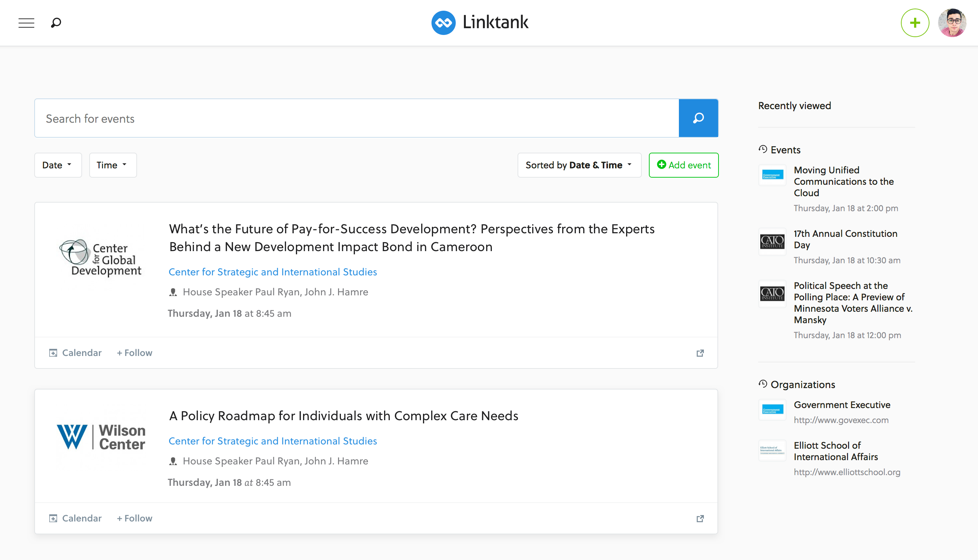
Task: Open A Policy Roadmap event title
Action: click(344, 416)
